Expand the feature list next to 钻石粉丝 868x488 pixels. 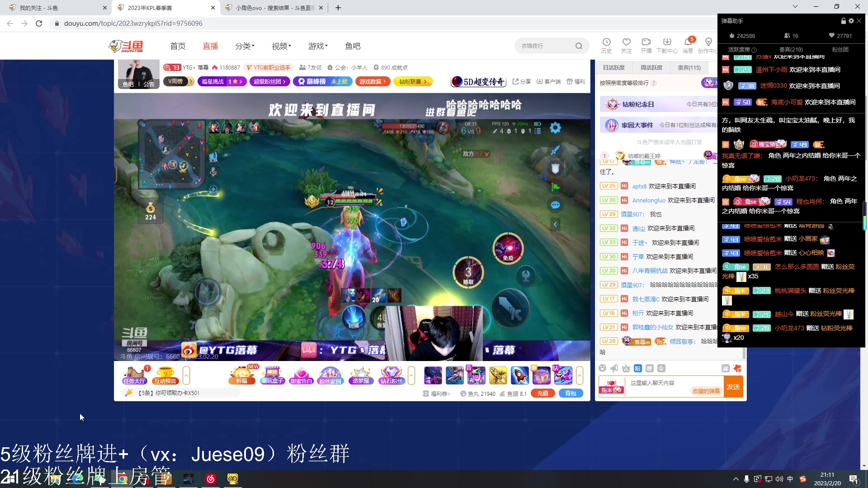[x=411, y=375]
